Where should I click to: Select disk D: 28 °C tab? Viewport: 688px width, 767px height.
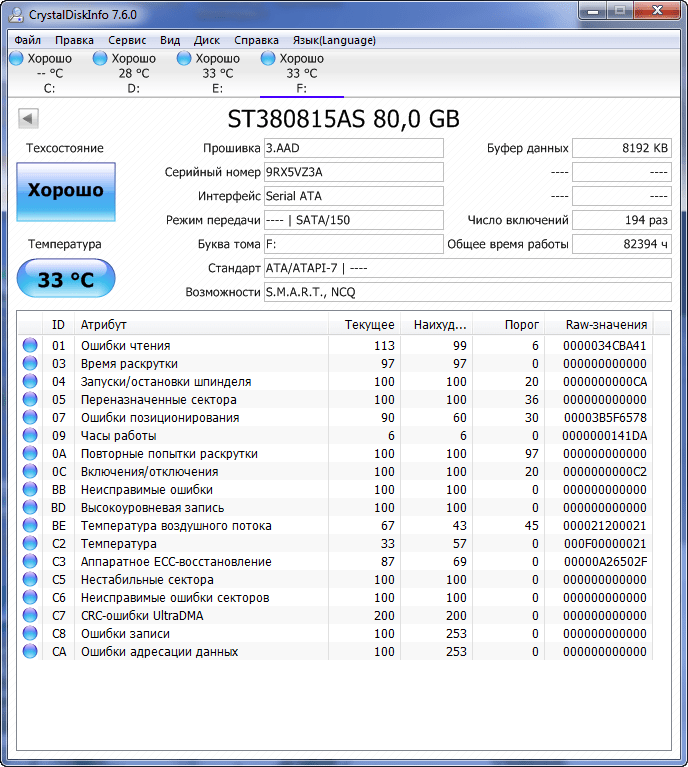tap(134, 73)
